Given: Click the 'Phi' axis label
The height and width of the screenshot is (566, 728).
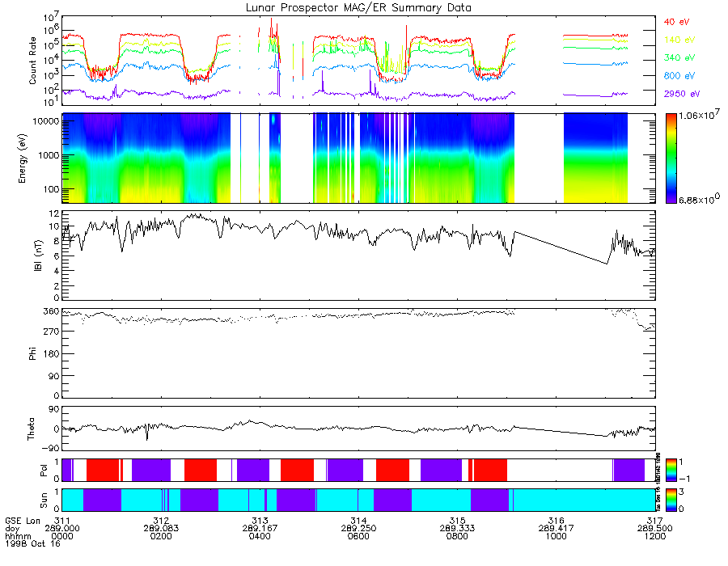Looking at the screenshot, I should 32,353.
